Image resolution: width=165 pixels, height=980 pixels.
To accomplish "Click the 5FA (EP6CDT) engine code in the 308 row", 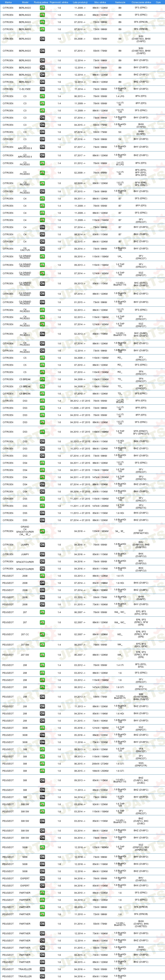I will pos(141,750).
